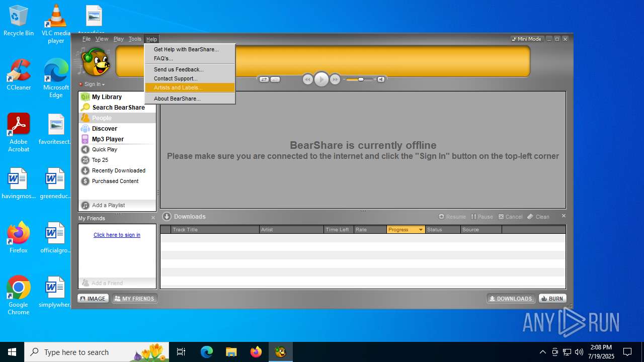Screen dimensions: 644x362
Task: Open Discover in the sidebar
Action: pos(117,128)
